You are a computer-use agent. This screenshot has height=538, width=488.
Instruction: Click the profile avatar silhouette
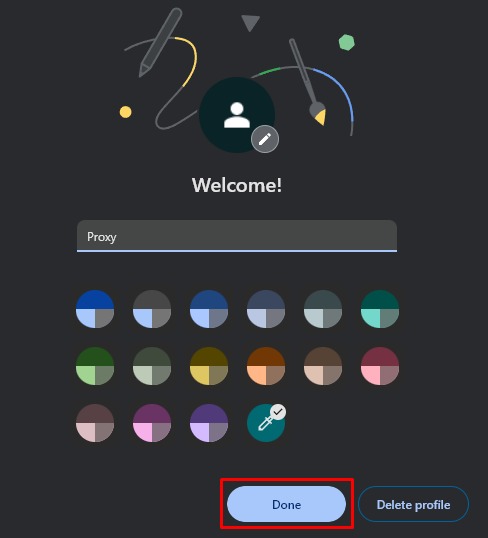(x=237, y=115)
